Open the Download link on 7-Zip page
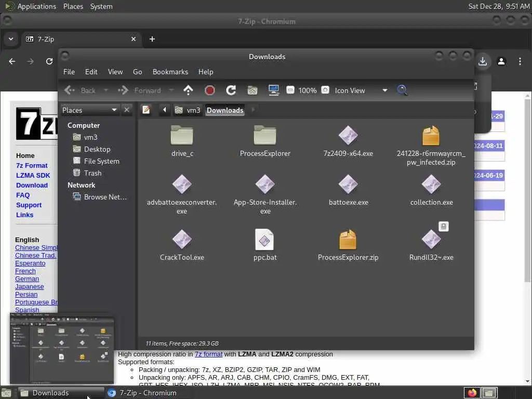532x399 pixels. 32,185
